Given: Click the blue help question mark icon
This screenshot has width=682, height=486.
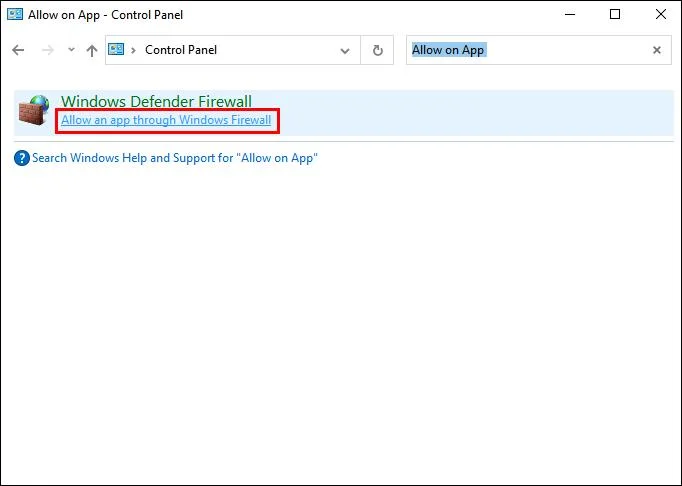Looking at the screenshot, I should click(22, 158).
